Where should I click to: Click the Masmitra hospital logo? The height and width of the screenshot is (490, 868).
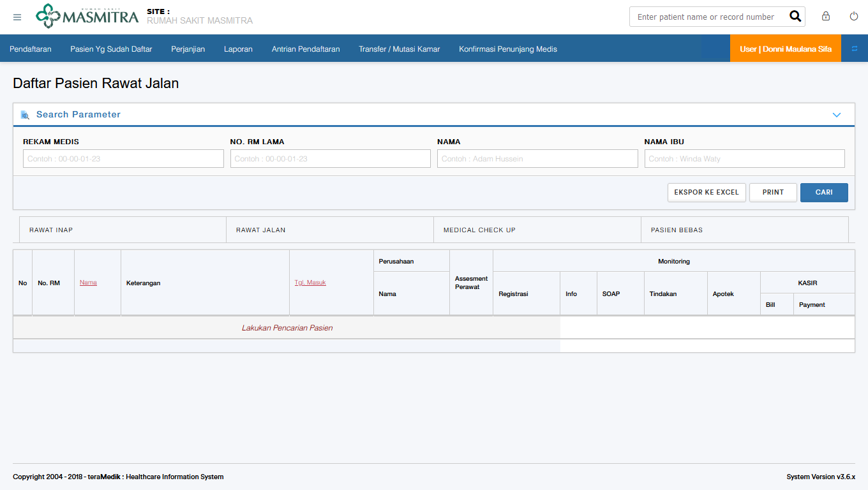[x=87, y=16]
